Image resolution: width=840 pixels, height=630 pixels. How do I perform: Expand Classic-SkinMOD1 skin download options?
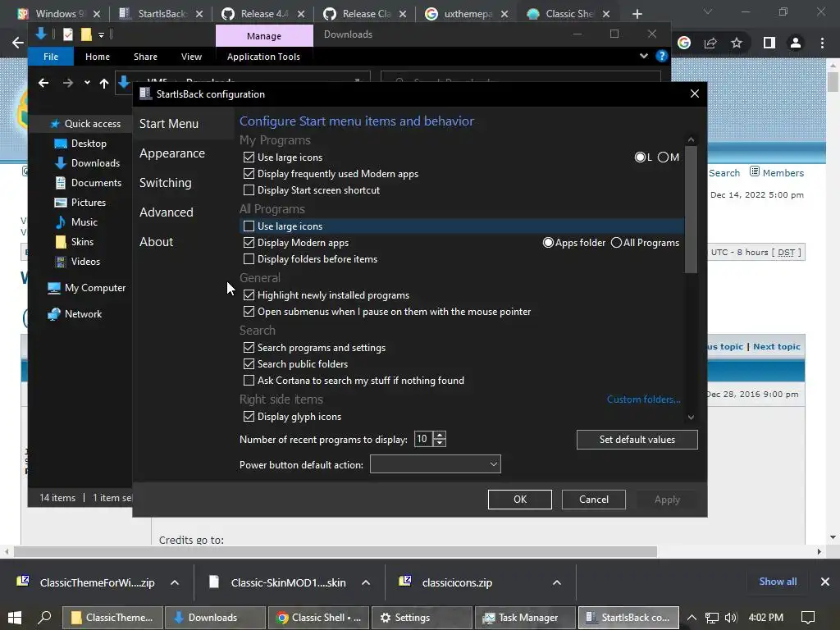tap(366, 582)
